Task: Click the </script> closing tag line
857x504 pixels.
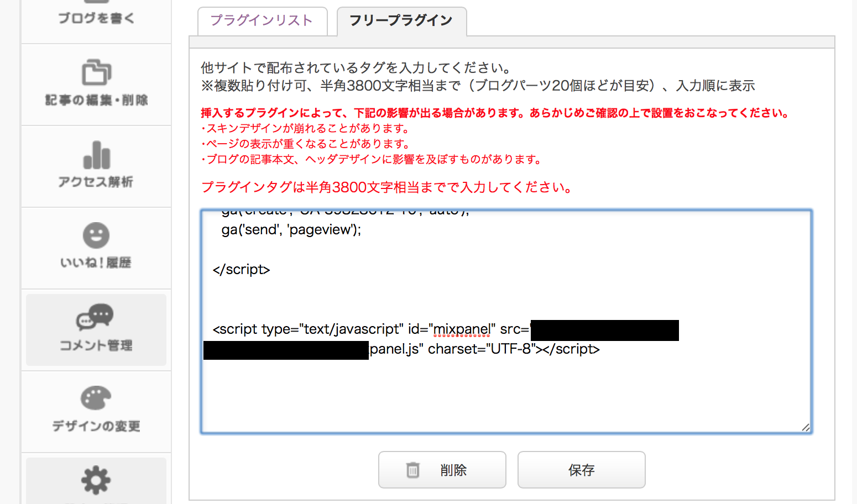Action: [x=241, y=270]
